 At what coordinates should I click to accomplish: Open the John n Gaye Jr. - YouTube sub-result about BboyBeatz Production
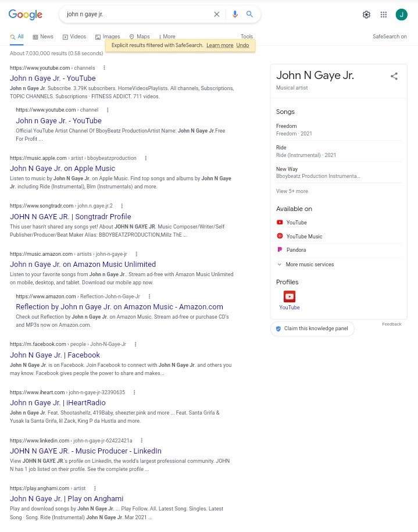click(59, 120)
